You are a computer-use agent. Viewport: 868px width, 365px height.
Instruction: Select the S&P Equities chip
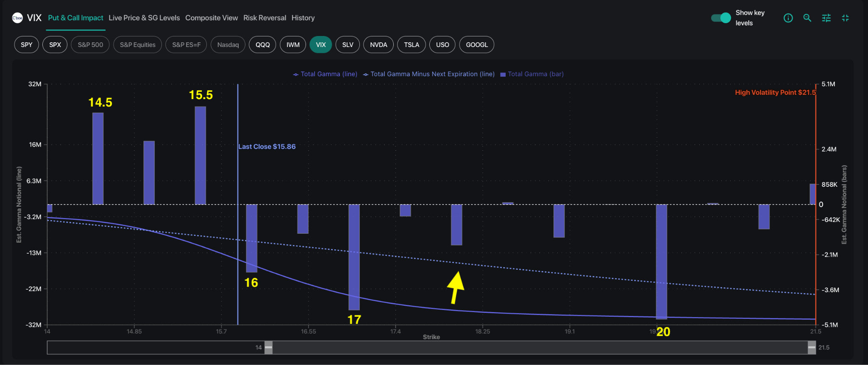pos(138,45)
